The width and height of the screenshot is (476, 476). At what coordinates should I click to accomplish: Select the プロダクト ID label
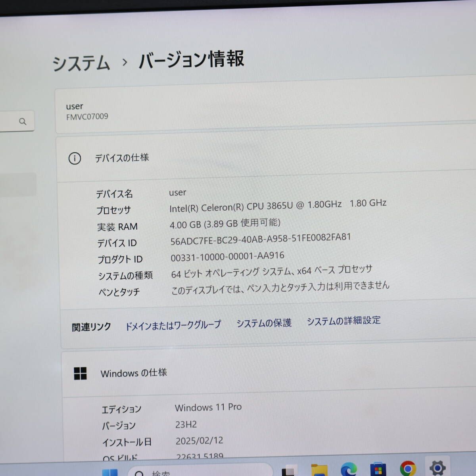[x=120, y=259]
